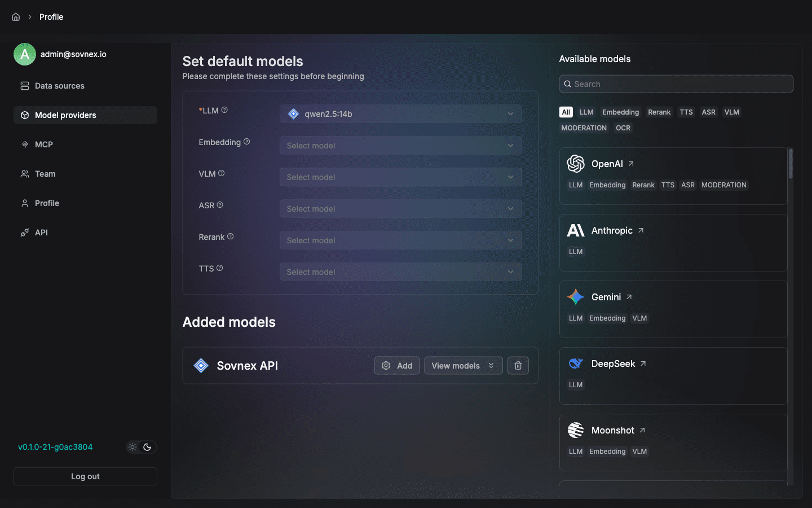Click the Moonshot provider name
The image size is (812, 508).
(x=612, y=430)
